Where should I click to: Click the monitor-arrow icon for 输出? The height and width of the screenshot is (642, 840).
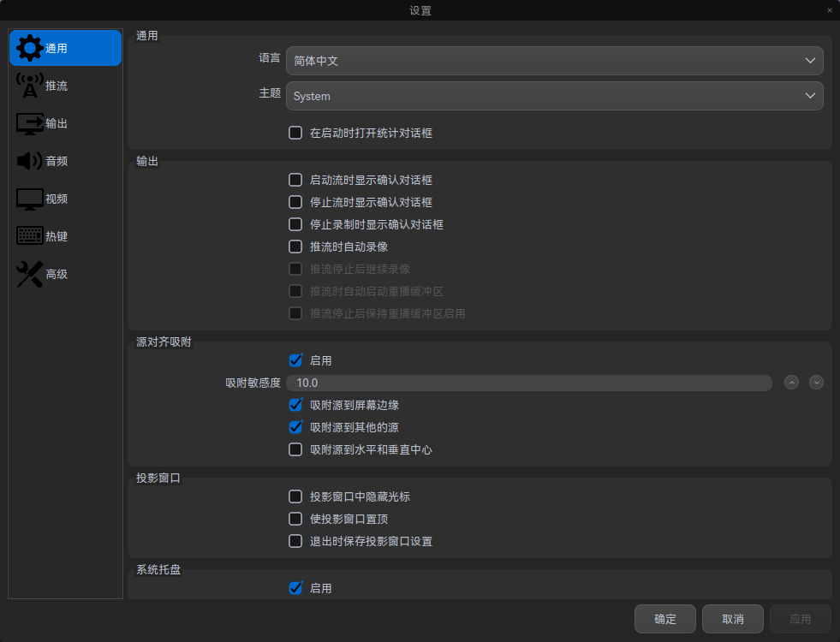pyautogui.click(x=29, y=123)
